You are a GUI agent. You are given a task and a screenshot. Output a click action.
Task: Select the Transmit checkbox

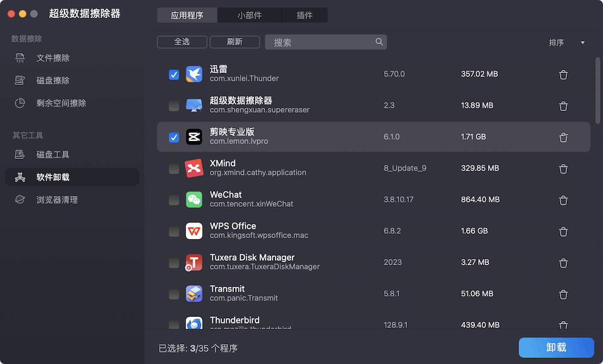click(x=174, y=293)
